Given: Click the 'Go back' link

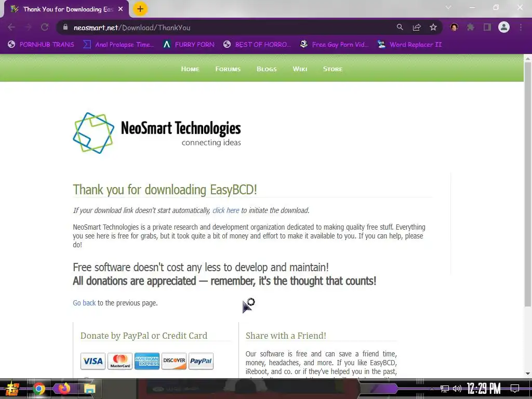Looking at the screenshot, I should pos(84,303).
